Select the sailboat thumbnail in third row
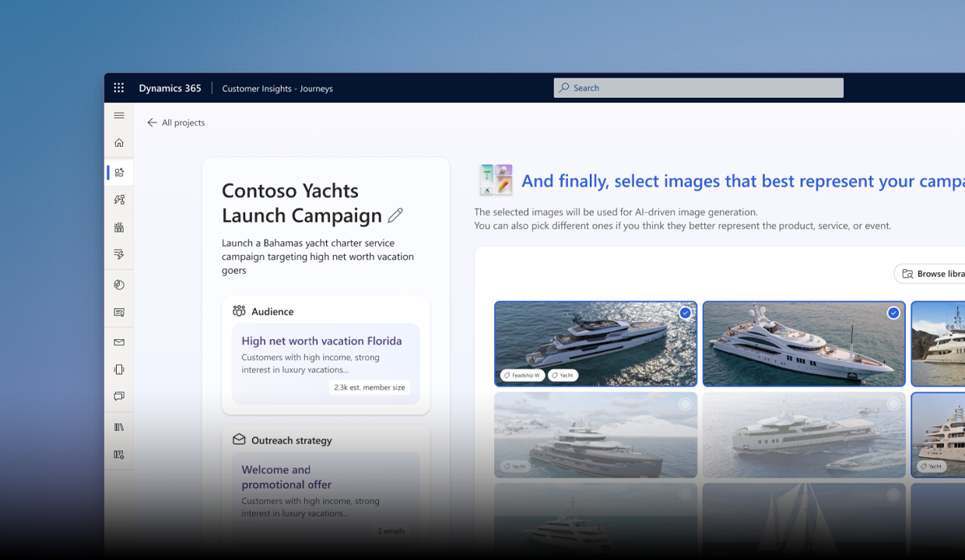The width and height of the screenshot is (965, 560). pos(804,521)
